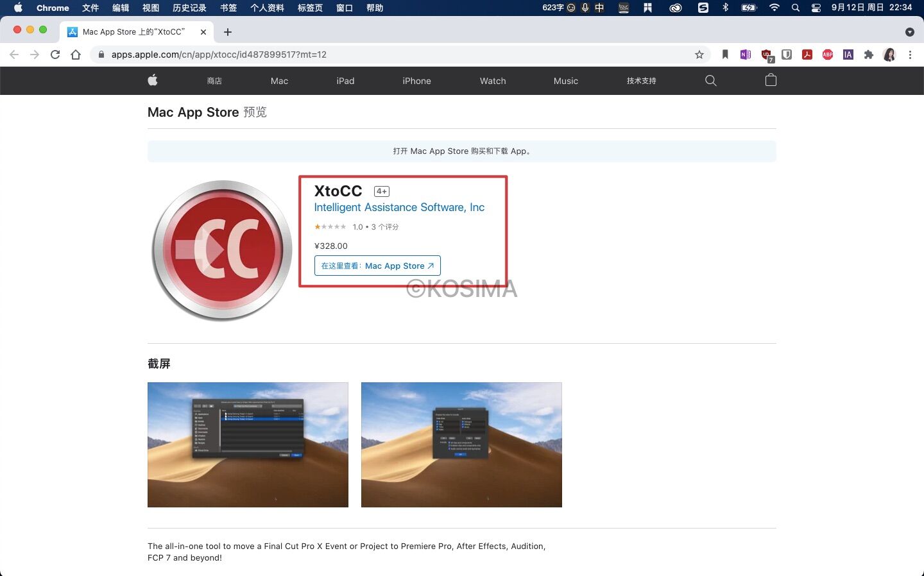Image resolution: width=924 pixels, height=576 pixels.
Task: Open the first screenshot with file dialog
Action: tap(248, 445)
